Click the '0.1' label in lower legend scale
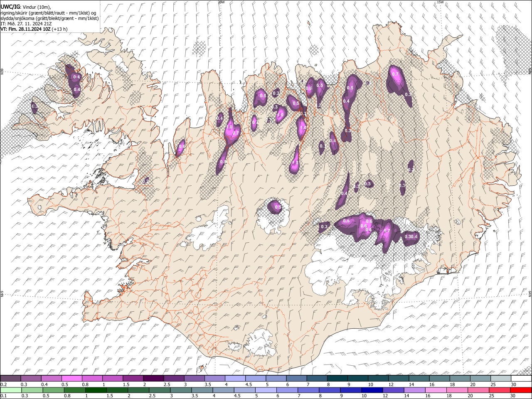 pos(3,396)
